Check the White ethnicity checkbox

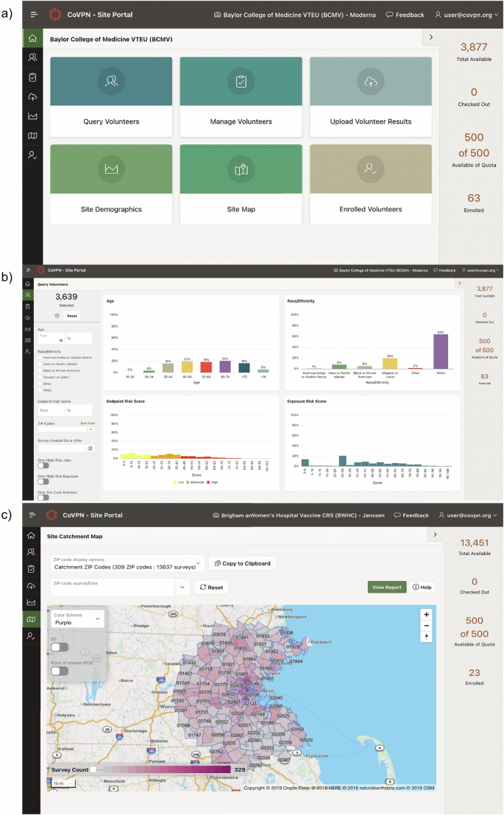[x=40, y=389]
